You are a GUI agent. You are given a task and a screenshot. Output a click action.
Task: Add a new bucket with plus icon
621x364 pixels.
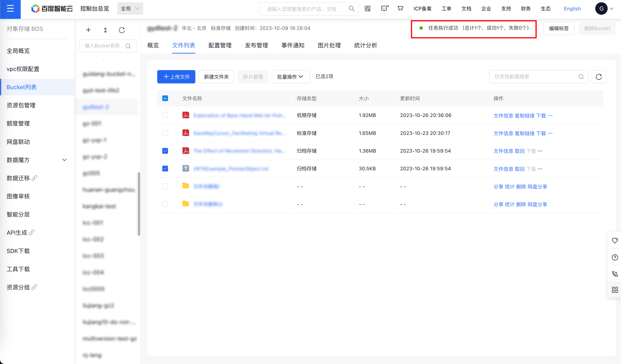[88, 30]
